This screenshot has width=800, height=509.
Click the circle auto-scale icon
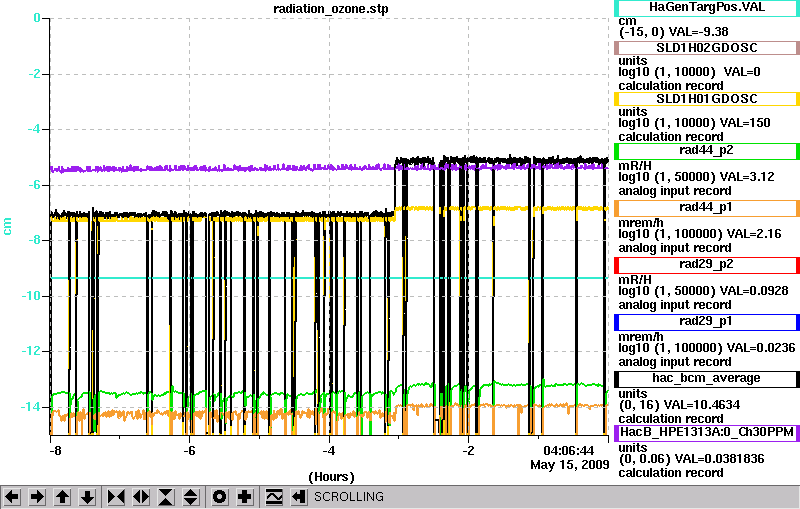coord(219,497)
